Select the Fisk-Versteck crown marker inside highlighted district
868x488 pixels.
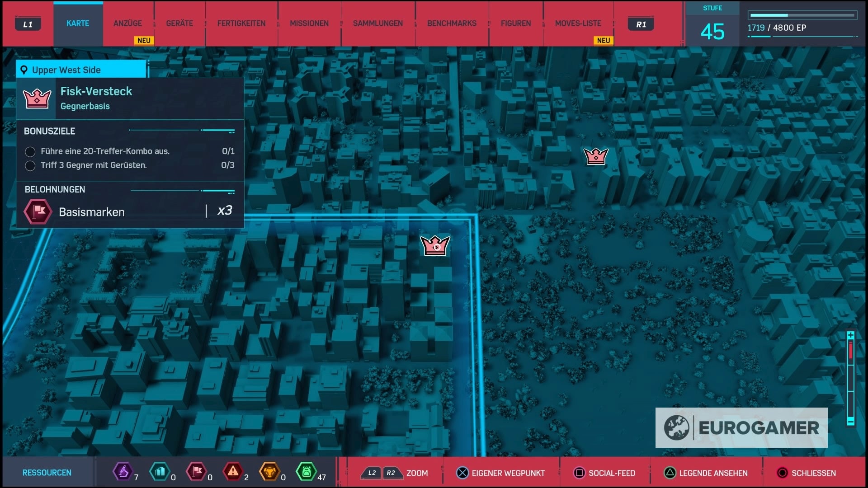(435, 245)
